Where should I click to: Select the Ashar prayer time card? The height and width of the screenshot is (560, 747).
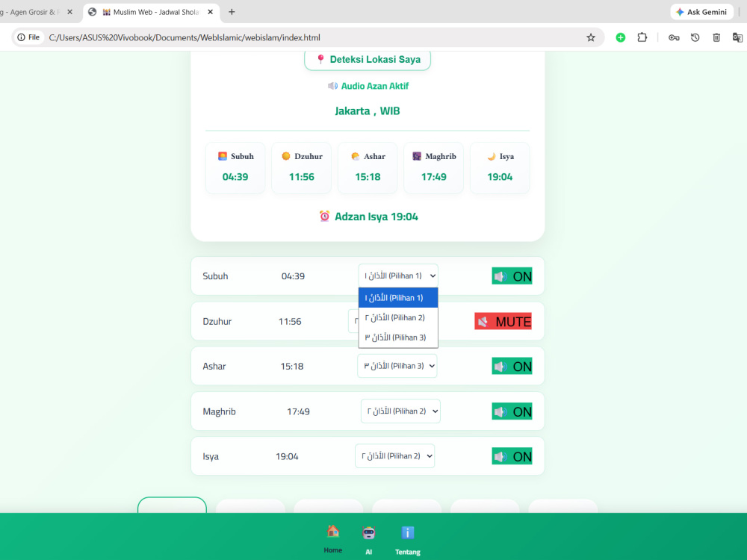(x=368, y=168)
